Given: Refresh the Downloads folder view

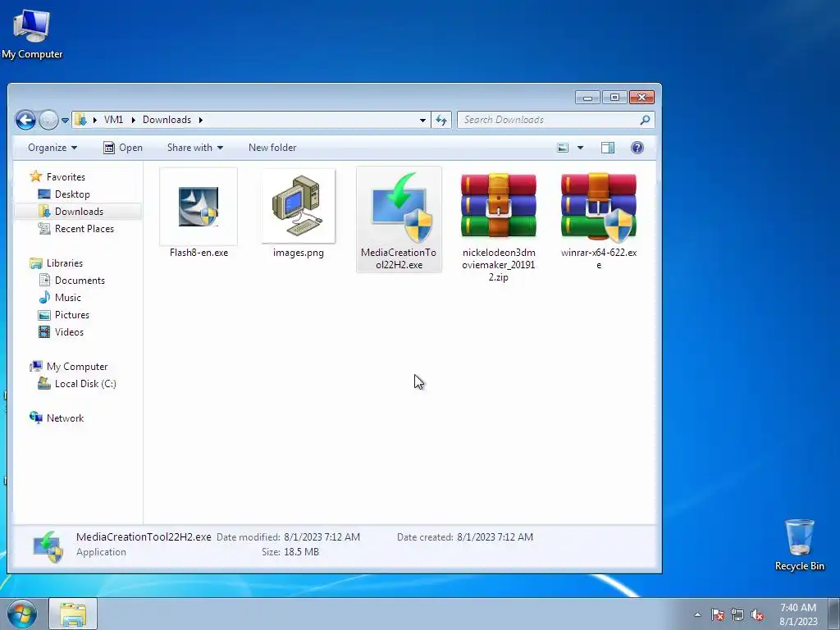Looking at the screenshot, I should coord(441,120).
